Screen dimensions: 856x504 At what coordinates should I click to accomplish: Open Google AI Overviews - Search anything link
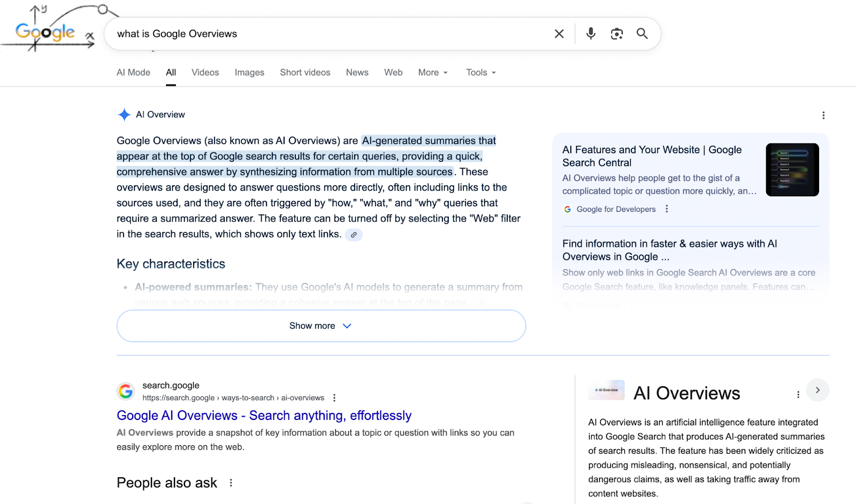pos(264,416)
